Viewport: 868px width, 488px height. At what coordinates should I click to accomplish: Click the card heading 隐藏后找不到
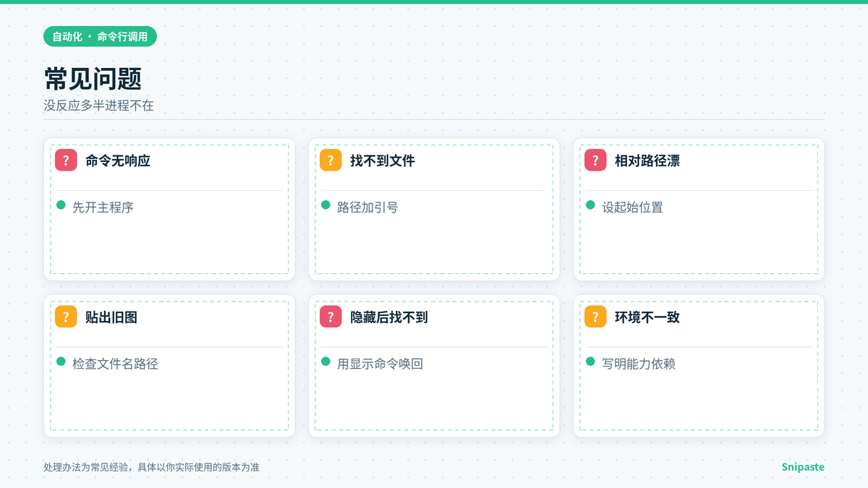pyautogui.click(x=389, y=317)
